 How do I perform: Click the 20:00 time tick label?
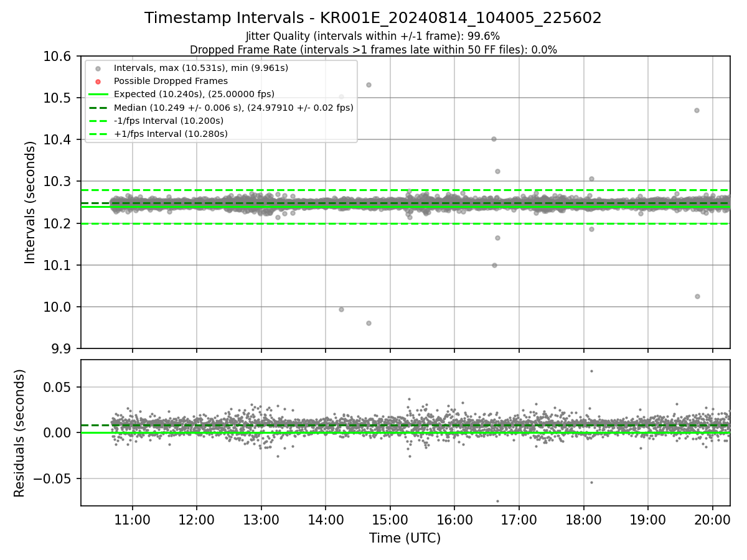pos(713,520)
